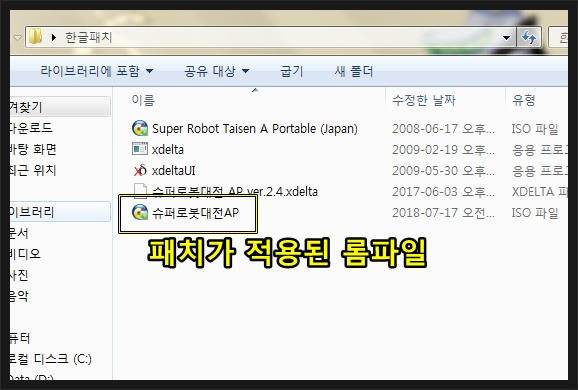Image resolution: width=578 pixels, height=390 pixels.
Task: Sort by the 이름 column header
Action: point(143,100)
